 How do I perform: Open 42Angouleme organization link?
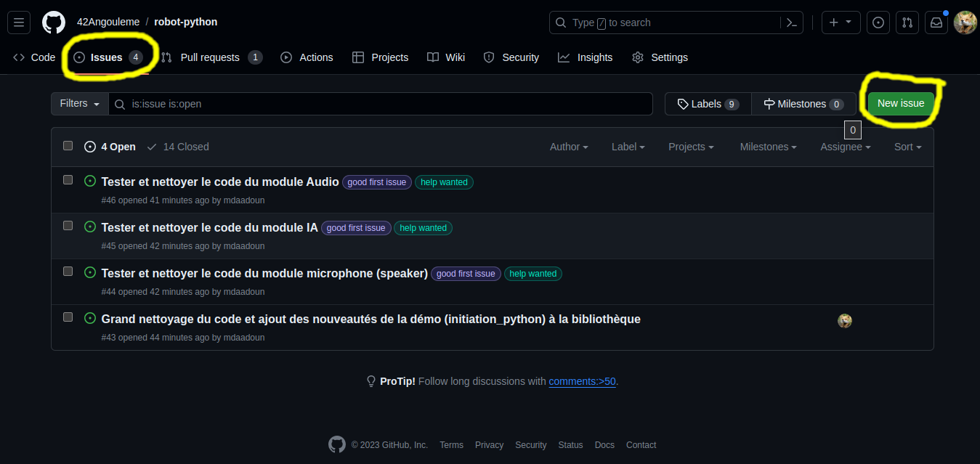108,22
